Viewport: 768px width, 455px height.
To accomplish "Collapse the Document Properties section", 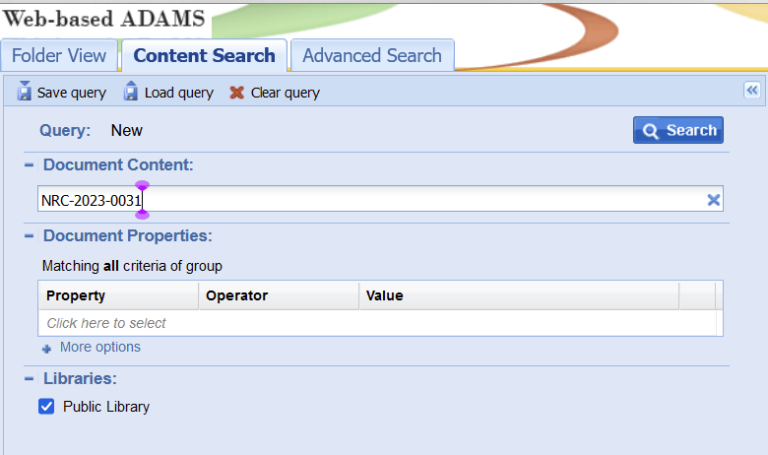I will (x=29, y=236).
